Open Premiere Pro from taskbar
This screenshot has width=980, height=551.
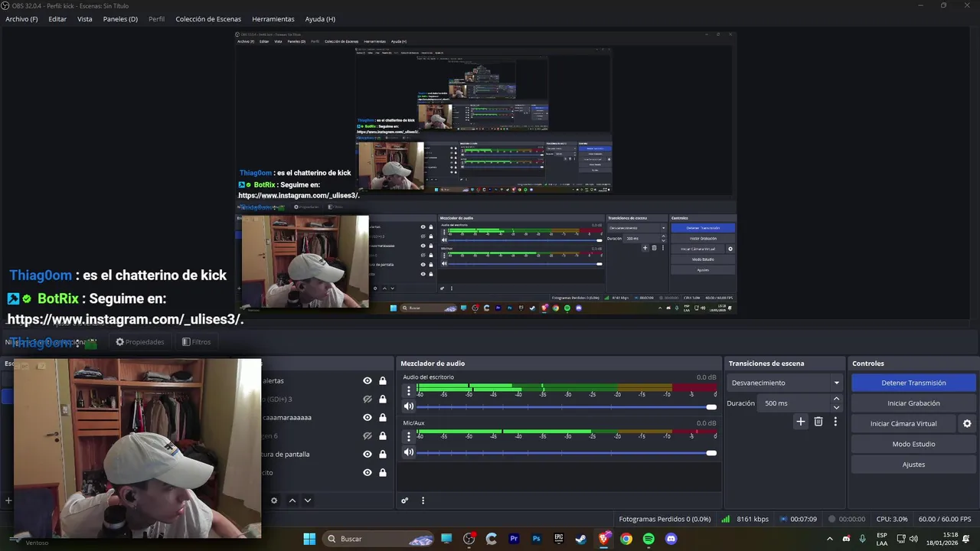coord(514,539)
